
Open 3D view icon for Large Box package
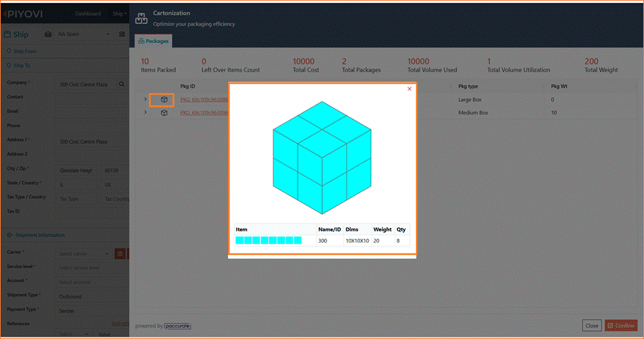click(x=164, y=100)
